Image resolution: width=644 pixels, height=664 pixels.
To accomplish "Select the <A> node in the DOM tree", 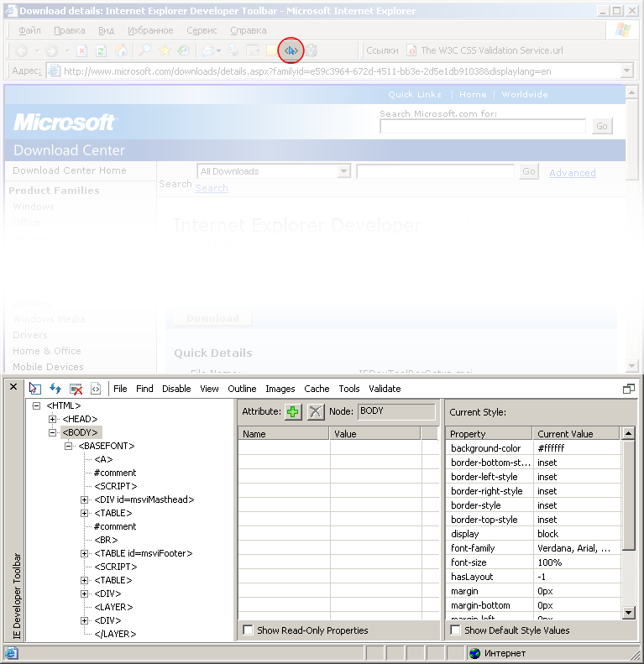I will coord(103,459).
